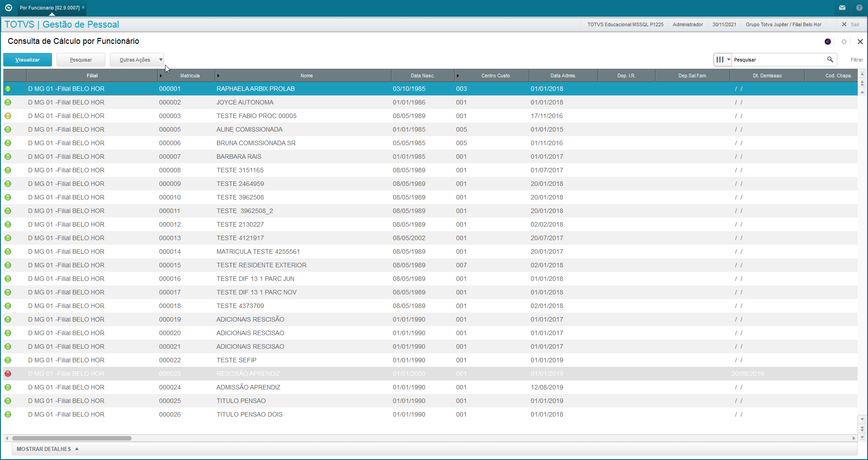Click TOTVS Educacional MSSQL P1225 label
868x460 pixels.
[625, 24]
